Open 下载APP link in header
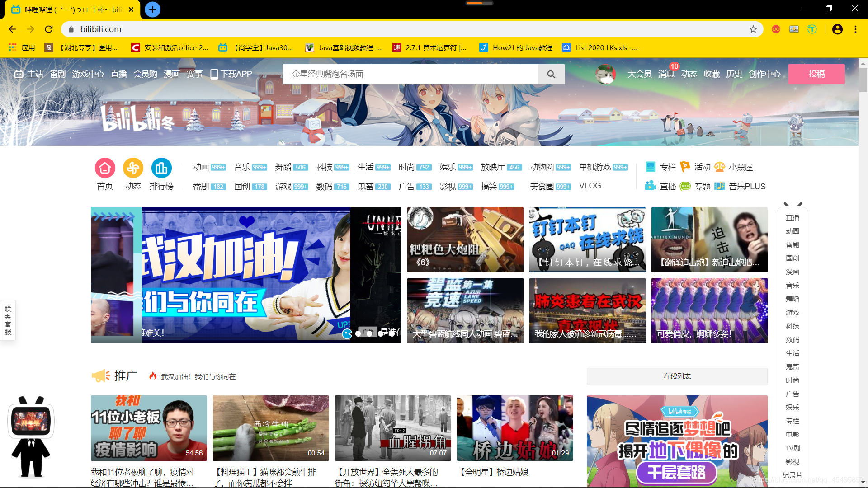The image size is (868, 488). pyautogui.click(x=231, y=74)
